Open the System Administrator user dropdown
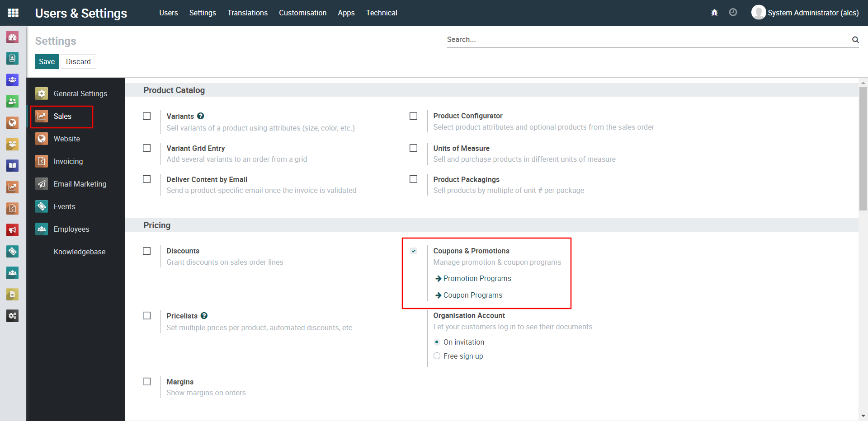 click(805, 13)
